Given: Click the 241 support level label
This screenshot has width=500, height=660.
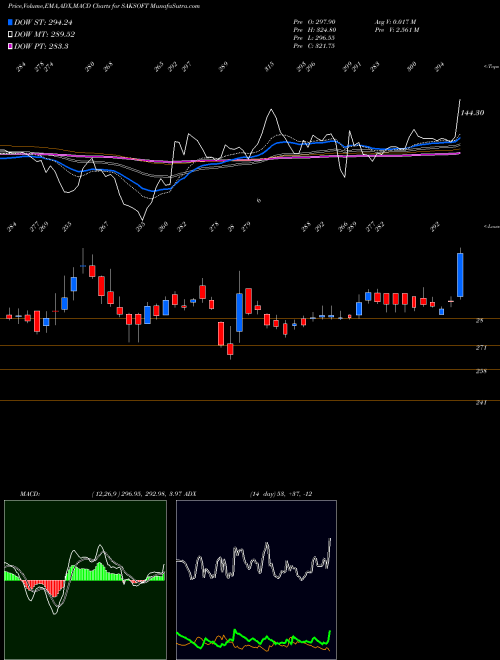Looking at the screenshot, I should [x=481, y=402].
